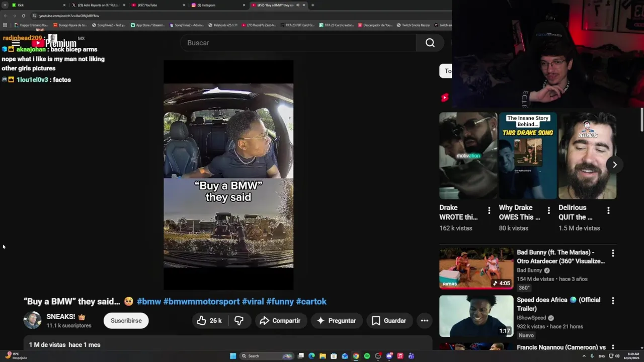Open the Happy Cristiano Ro... bookmark
Viewport: 644px width, 362px height.
pos(31,25)
